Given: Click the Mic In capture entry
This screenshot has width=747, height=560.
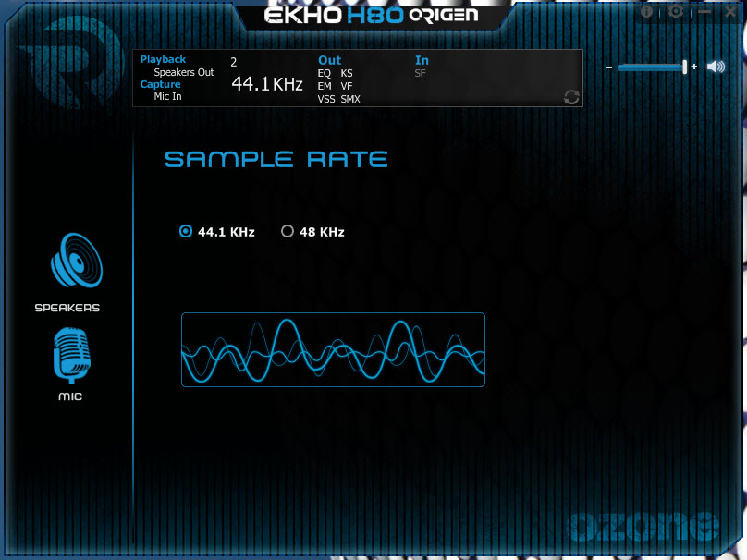Looking at the screenshot, I should click(x=167, y=96).
